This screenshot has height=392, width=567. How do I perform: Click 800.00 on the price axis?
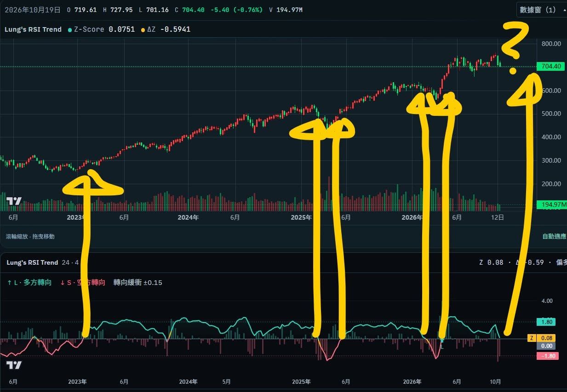tap(551, 44)
